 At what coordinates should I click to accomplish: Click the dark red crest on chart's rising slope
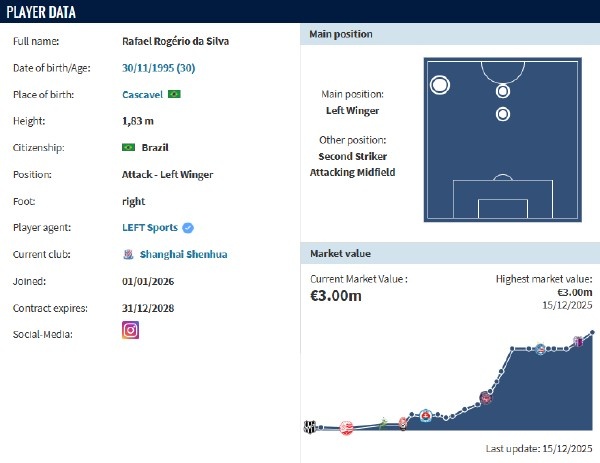(486, 398)
